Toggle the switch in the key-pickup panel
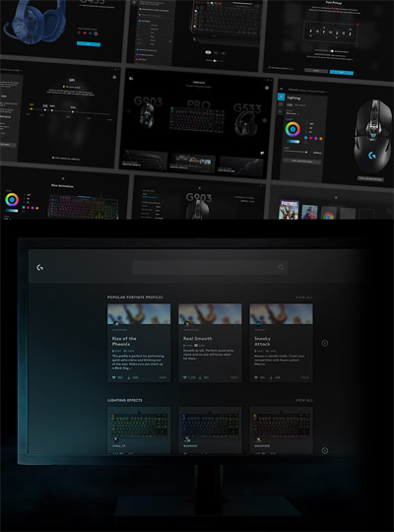The image size is (394, 532). 332,51
